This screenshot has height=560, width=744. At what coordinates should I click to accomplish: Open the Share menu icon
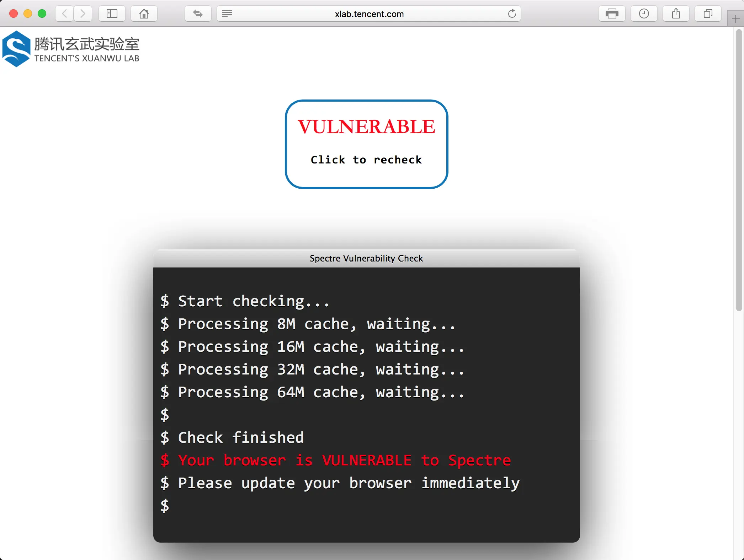(x=676, y=14)
